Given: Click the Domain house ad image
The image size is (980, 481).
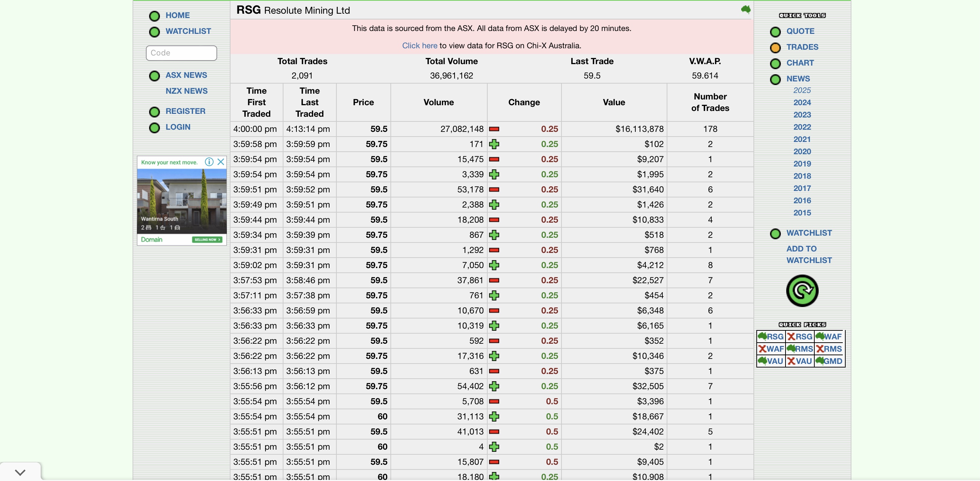Looking at the screenshot, I should [182, 201].
